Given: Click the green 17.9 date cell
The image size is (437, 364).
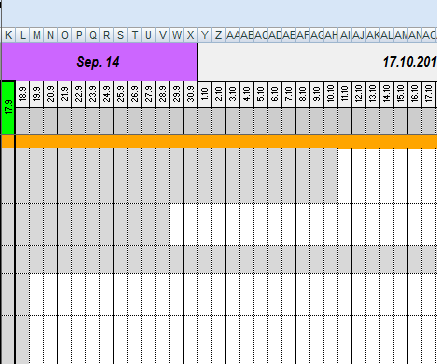Looking at the screenshot, I should (8, 107).
